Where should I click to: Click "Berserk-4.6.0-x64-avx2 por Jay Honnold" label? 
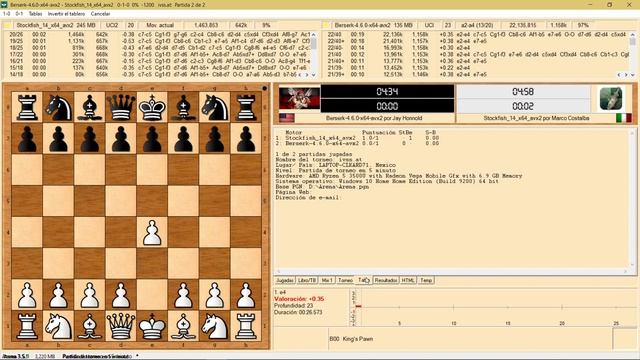[374, 118]
